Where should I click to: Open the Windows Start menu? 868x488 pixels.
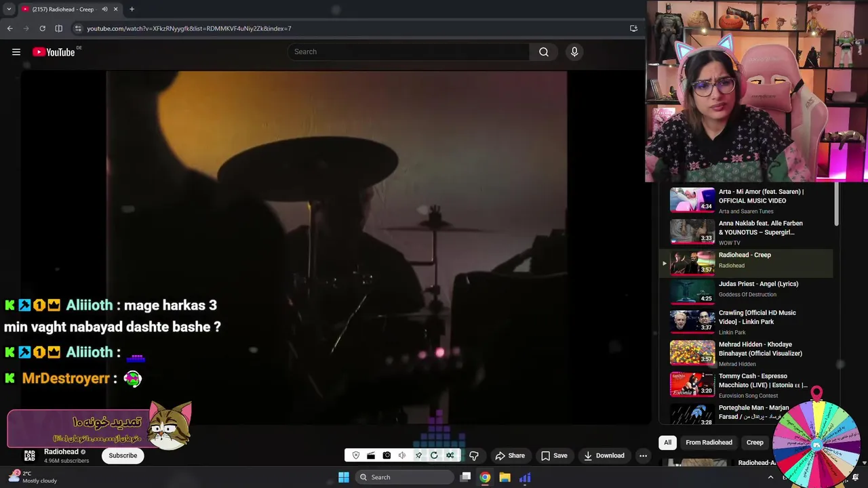pos(344,477)
